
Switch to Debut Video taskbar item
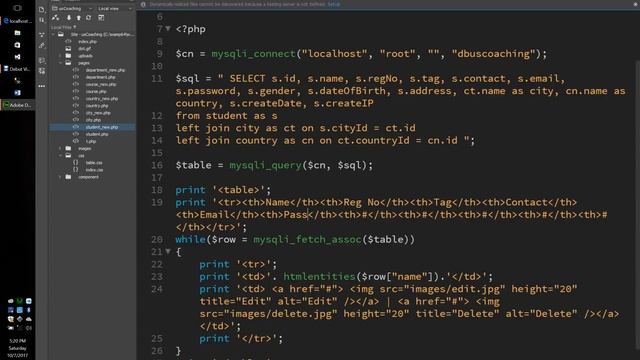[x=17, y=69]
